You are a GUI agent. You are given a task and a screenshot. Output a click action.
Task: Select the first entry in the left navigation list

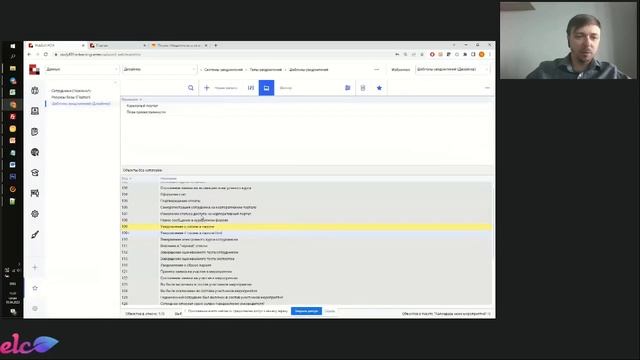point(71,91)
